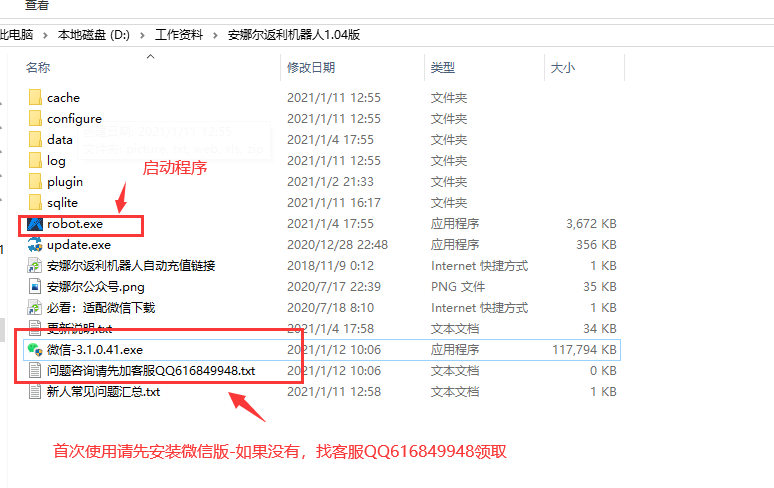This screenshot has height=488, width=774.
Task: Select the plugin folder icon
Action: click(35, 182)
